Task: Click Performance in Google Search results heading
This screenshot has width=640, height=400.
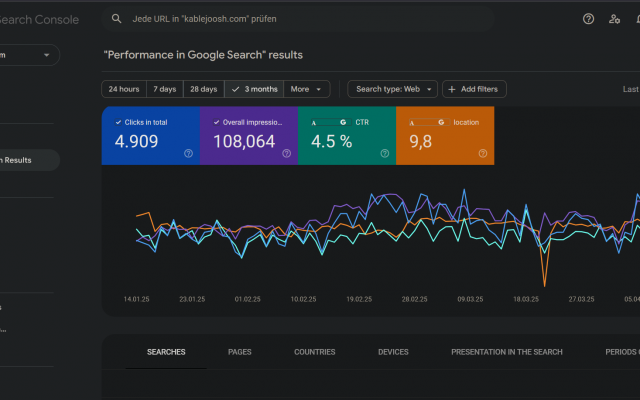Action: [203, 55]
